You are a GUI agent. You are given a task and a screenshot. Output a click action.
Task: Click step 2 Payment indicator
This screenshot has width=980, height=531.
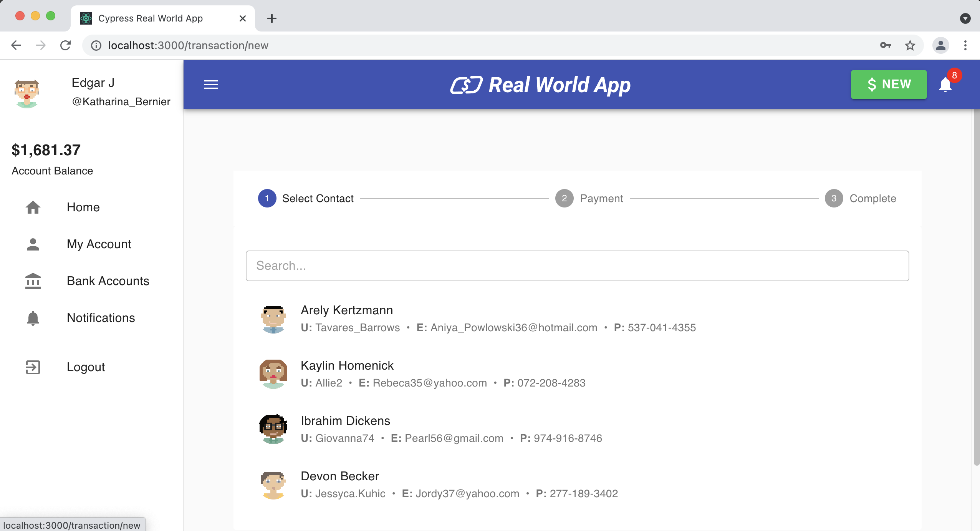tap(564, 198)
